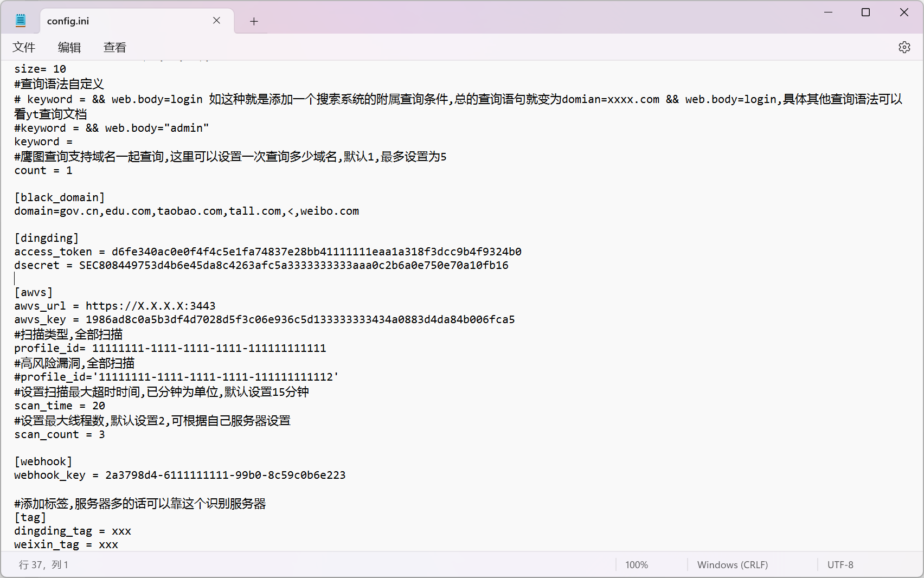
Task: Click the [black_domain] section header
Action: [x=60, y=197]
